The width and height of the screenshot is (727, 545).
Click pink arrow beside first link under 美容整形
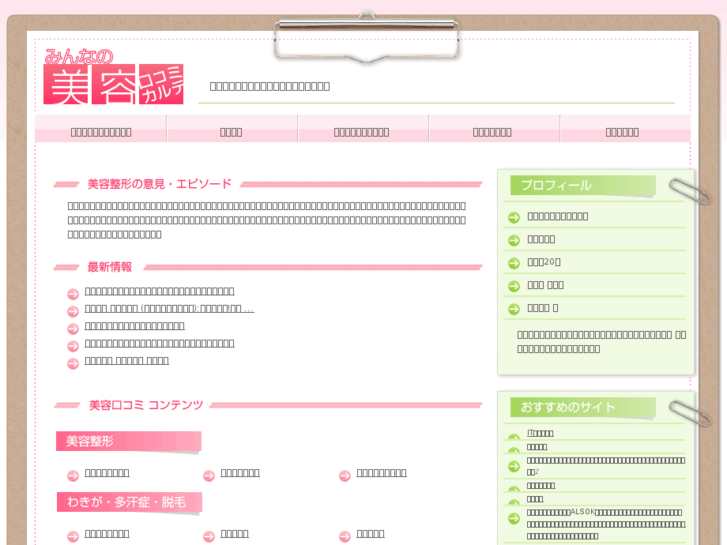pos(73,475)
